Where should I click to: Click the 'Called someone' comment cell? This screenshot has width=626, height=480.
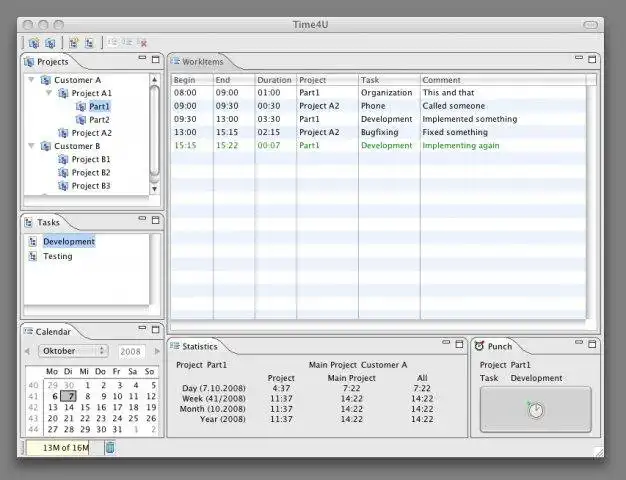click(454, 106)
